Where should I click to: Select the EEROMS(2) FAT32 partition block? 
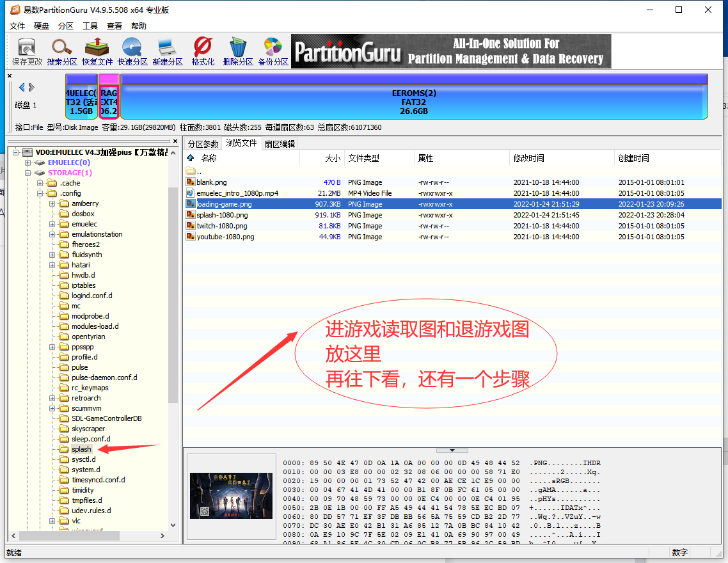[414, 97]
